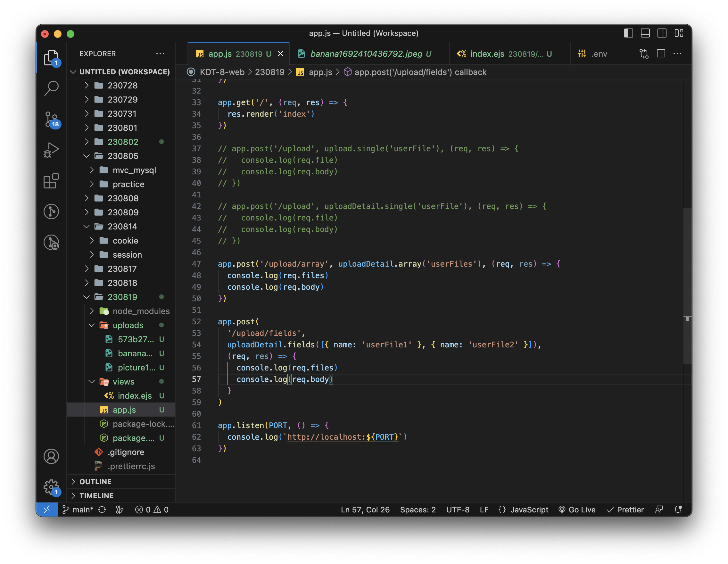
Task: Open the Explorer view in activity bar
Action: click(x=51, y=58)
